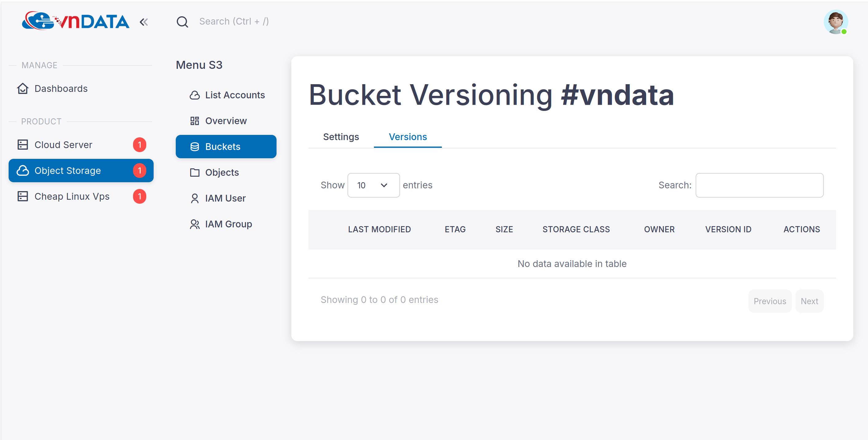Select the Versions tab

click(x=408, y=137)
